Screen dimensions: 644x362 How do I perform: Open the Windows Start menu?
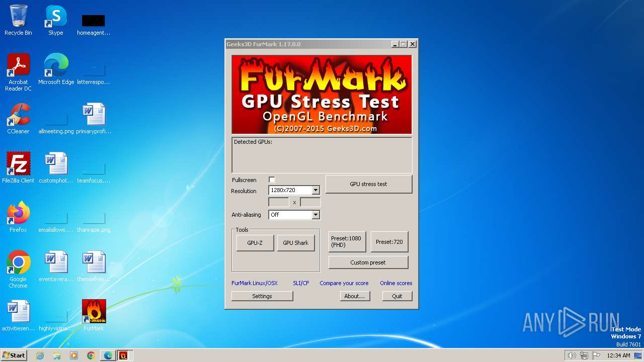pyautogui.click(x=14, y=355)
